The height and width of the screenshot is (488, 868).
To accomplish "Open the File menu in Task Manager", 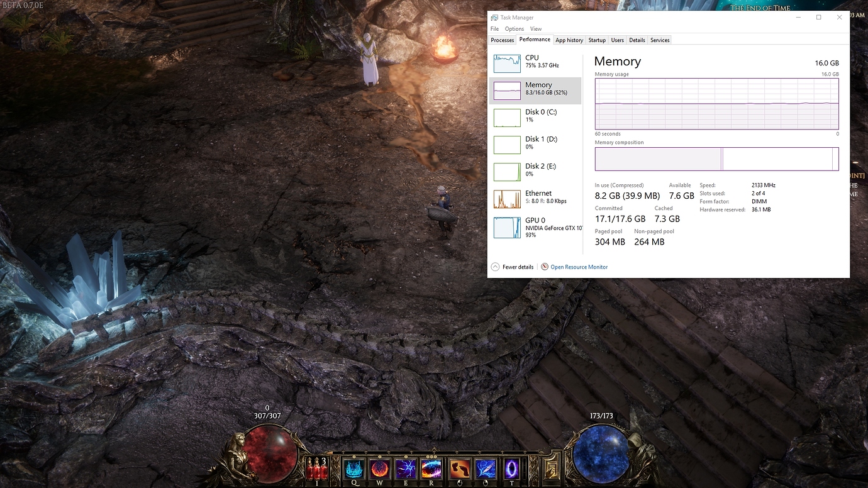I will point(494,29).
